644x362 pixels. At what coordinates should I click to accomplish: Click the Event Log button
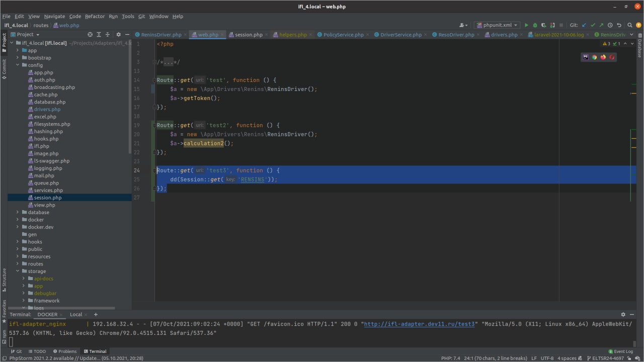point(620,351)
